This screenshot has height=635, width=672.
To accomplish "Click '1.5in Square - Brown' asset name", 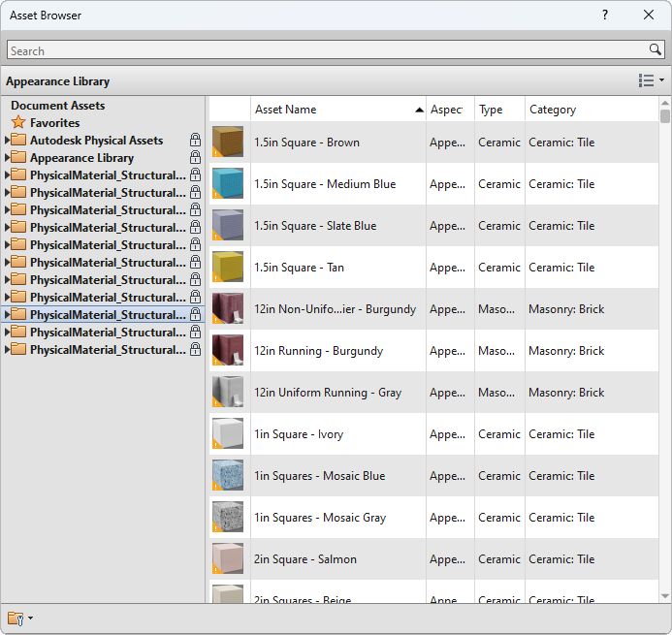I will 306,143.
